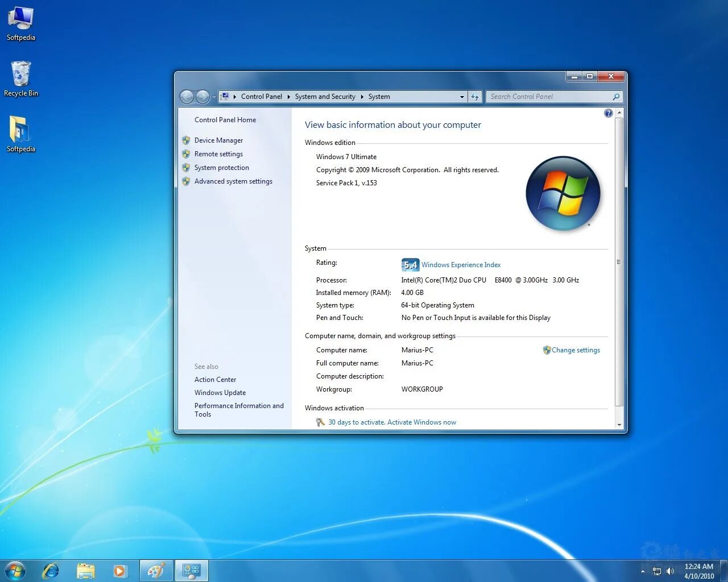This screenshot has height=582, width=728.
Task: Click the search magnifier icon
Action: [616, 97]
